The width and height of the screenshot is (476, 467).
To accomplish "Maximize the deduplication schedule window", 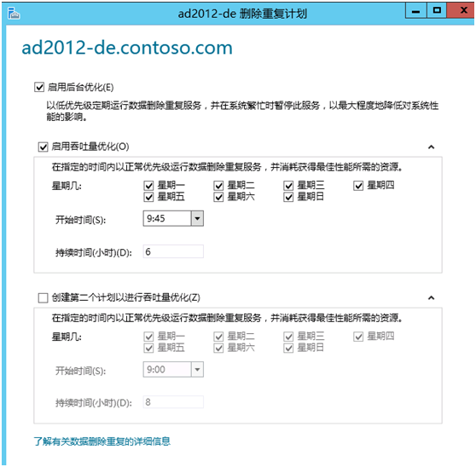I will click(437, 11).
